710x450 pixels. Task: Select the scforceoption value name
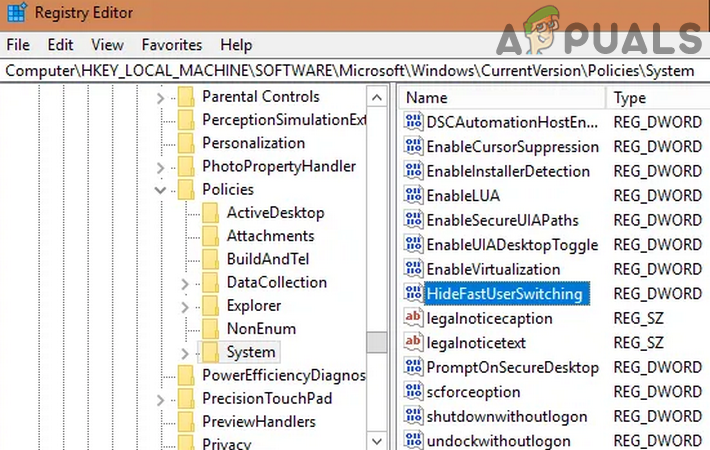[x=473, y=392]
